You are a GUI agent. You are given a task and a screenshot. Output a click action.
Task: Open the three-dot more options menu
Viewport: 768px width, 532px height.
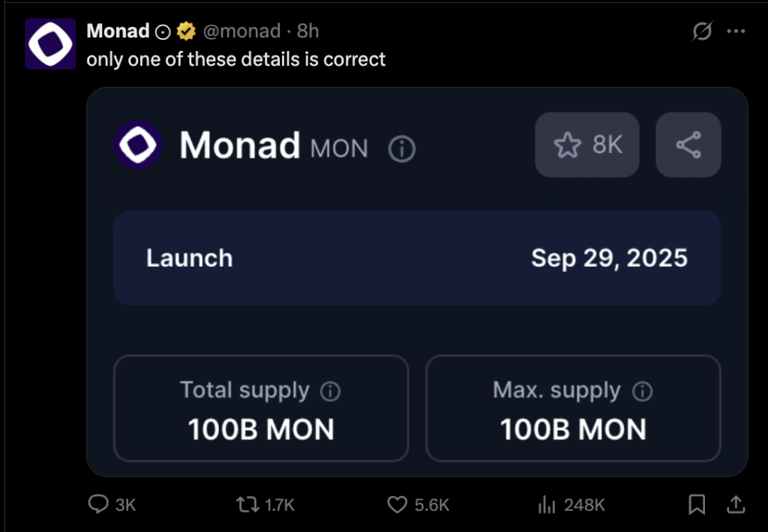pyautogui.click(x=736, y=31)
